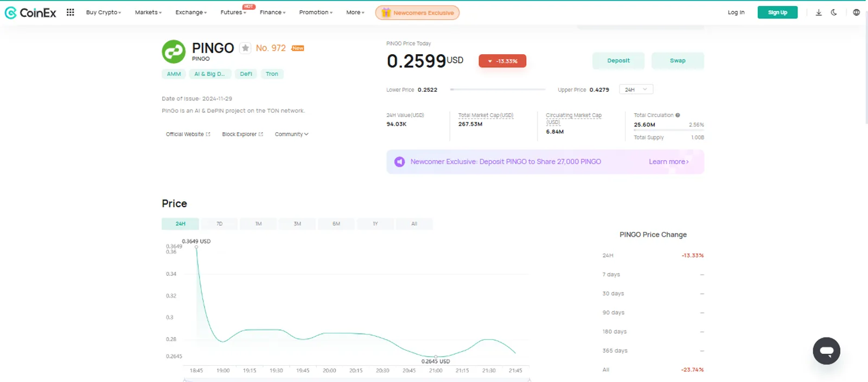Open the Buy Crypto menu
Screen dimensions: 868x382
tap(104, 12)
